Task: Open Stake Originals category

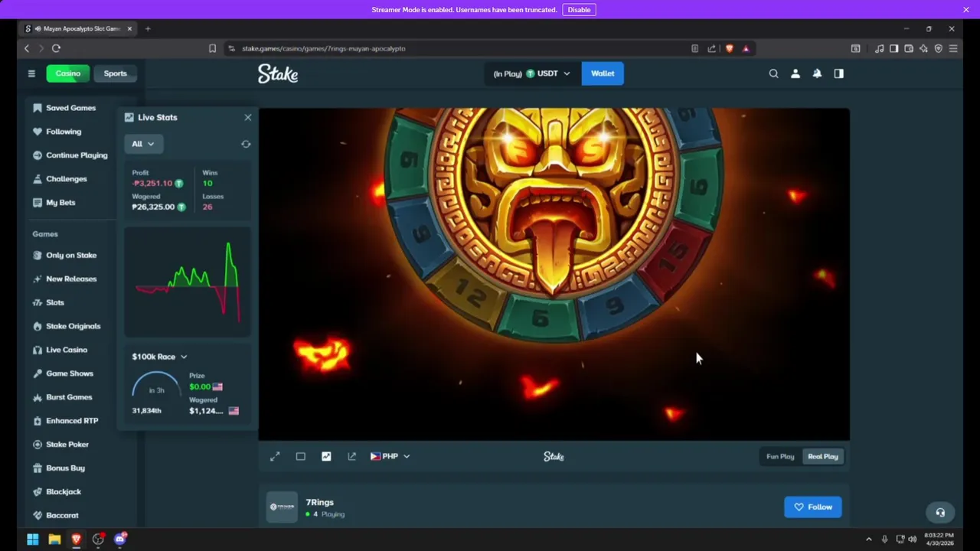Action: [x=73, y=326]
